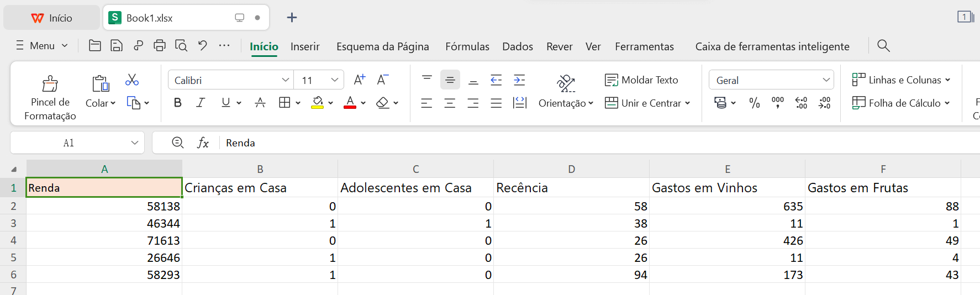Screen dimensions: 980x295
Task: Open the more options ellipsis
Action: pyautogui.click(x=224, y=45)
